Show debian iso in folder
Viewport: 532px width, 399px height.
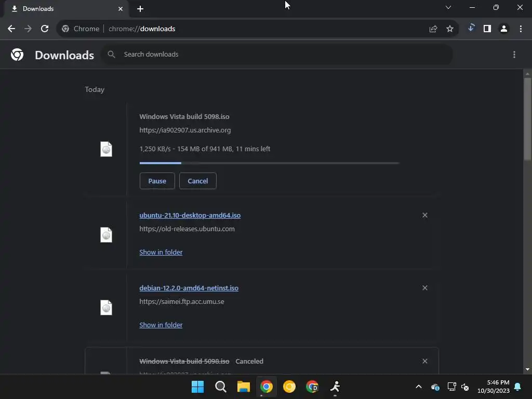[161, 325]
